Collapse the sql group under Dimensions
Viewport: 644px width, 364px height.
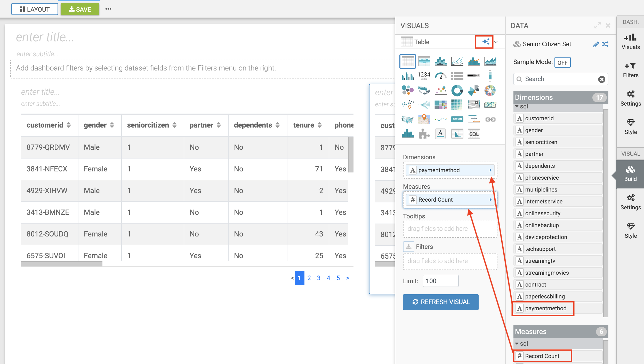tap(517, 106)
